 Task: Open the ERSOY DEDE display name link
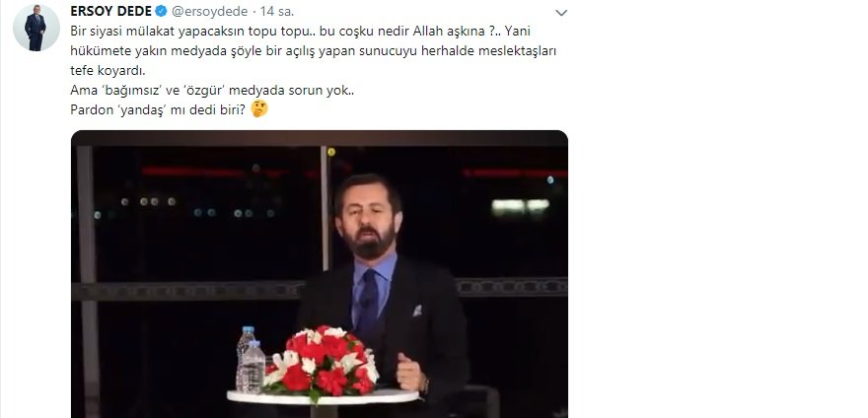click(x=111, y=11)
